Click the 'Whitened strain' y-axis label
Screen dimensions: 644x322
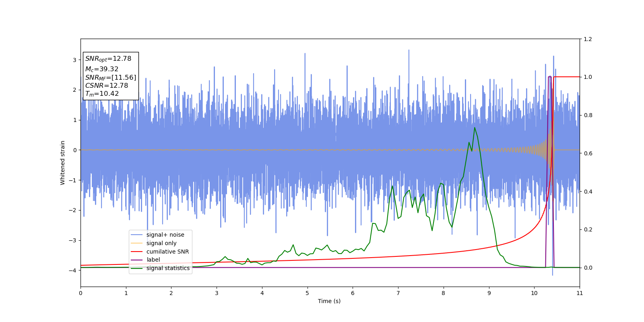click(x=63, y=163)
